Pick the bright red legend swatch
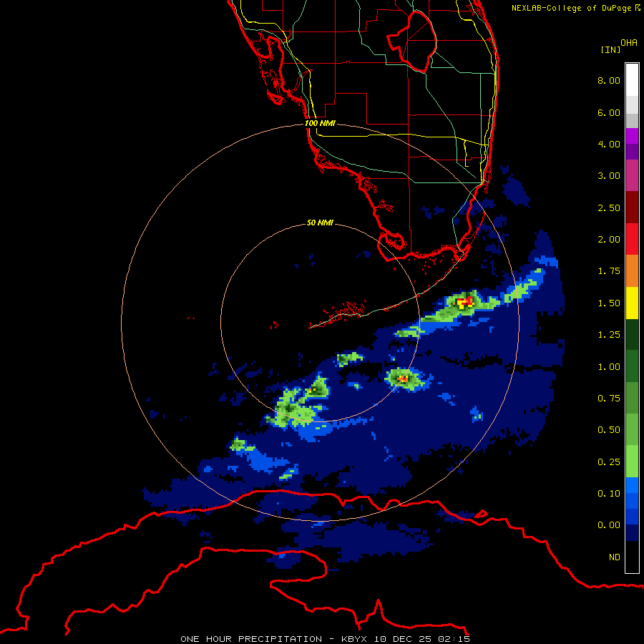Screen dimensions: 644x644 (632, 239)
